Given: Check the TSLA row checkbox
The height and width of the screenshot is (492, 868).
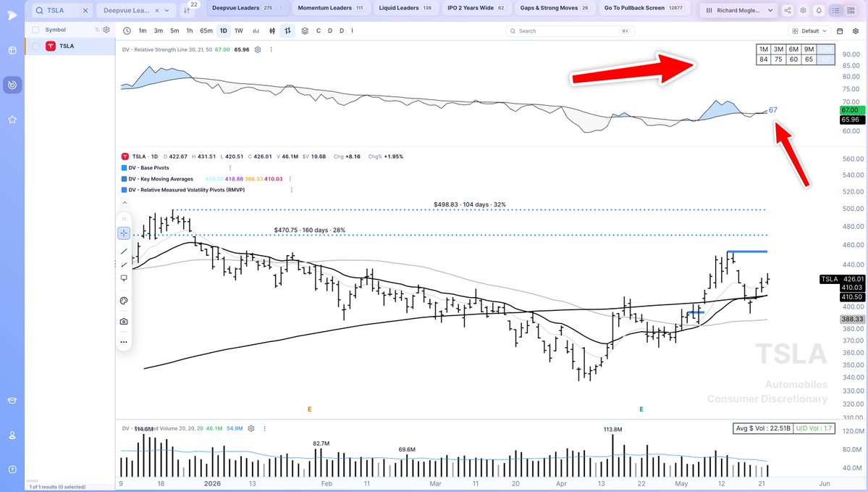Looking at the screenshot, I should coord(35,46).
